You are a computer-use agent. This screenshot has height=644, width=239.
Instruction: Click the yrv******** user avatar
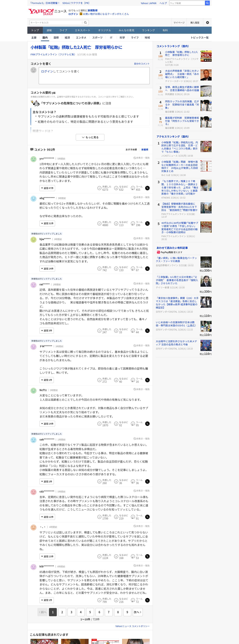coord(34,159)
